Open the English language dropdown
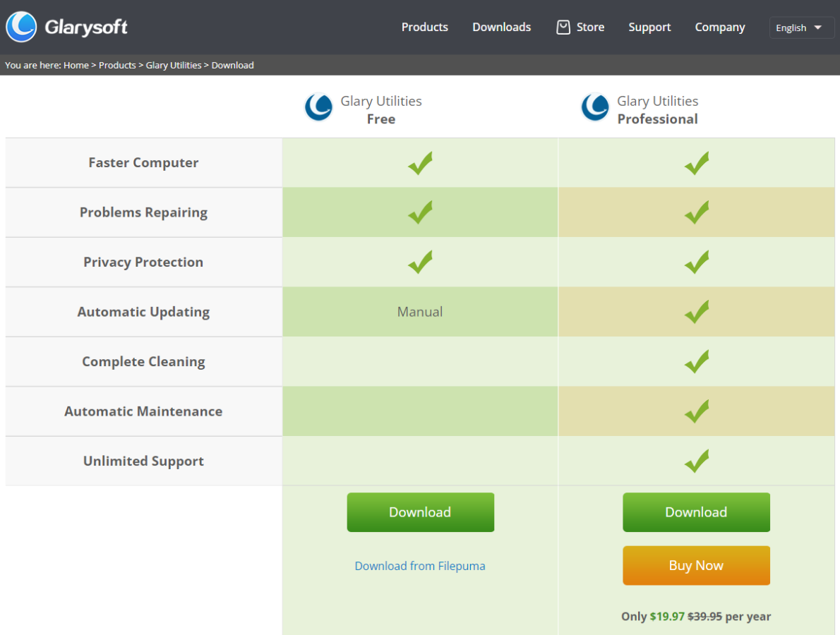Image resolution: width=840 pixels, height=635 pixels. (801, 28)
